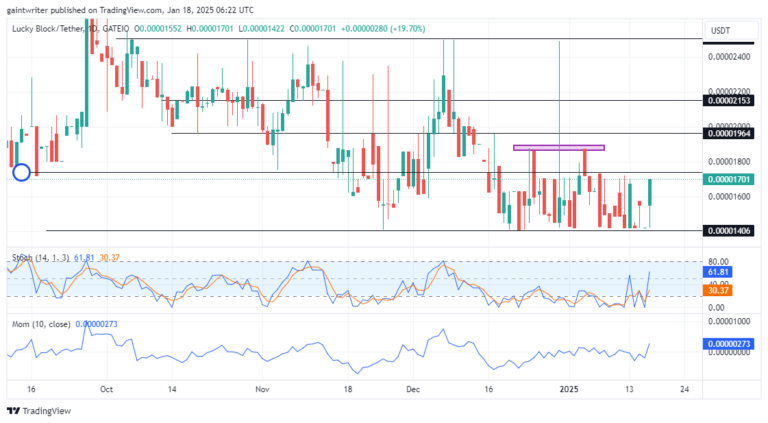Click the 0.00001000 momentum axis value

pyautogui.click(x=729, y=321)
